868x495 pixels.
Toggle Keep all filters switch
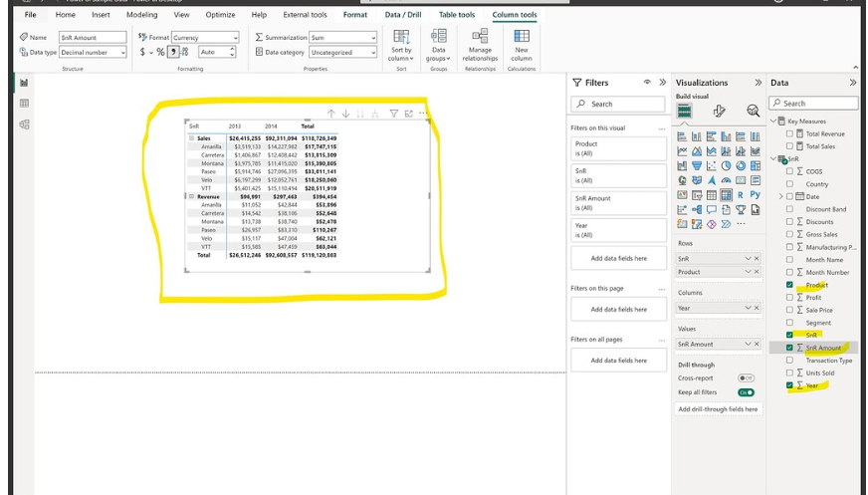point(746,392)
